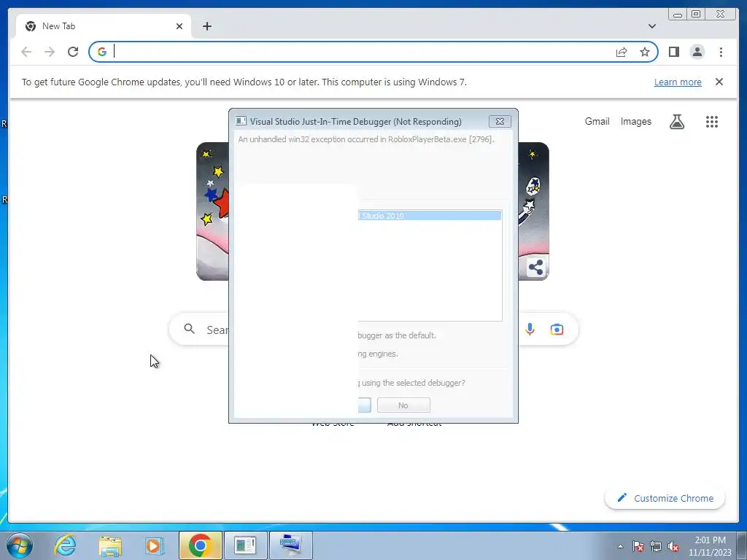The height and width of the screenshot is (560, 747).
Task: Click the search magnifier icon
Action: point(189,329)
